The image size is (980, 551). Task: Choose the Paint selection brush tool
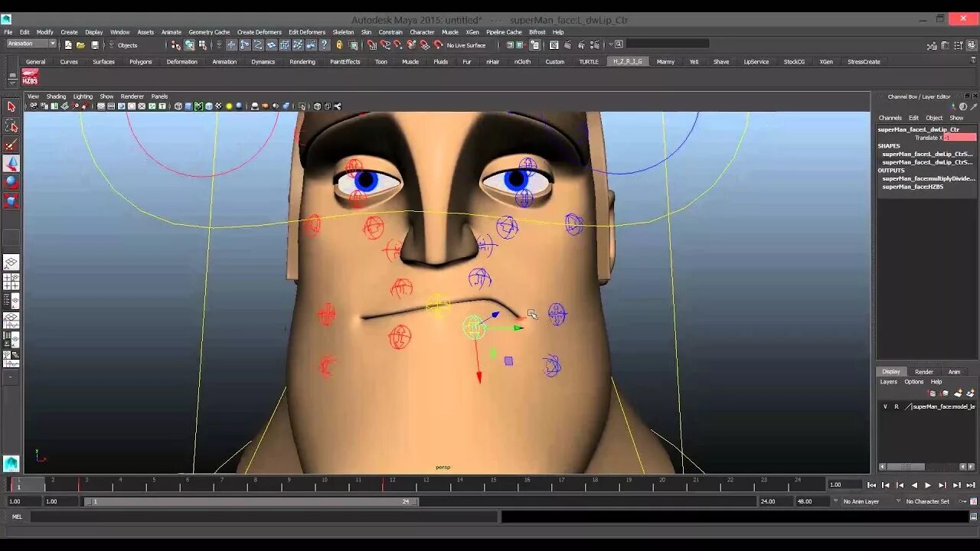click(11, 145)
